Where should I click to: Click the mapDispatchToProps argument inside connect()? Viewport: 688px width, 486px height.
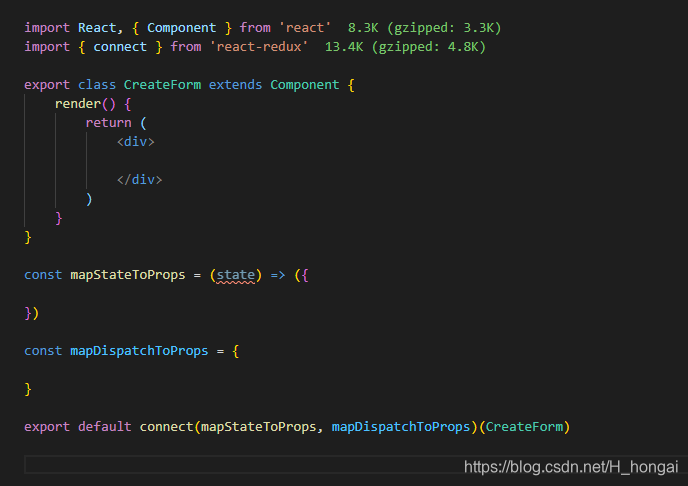[x=401, y=427]
